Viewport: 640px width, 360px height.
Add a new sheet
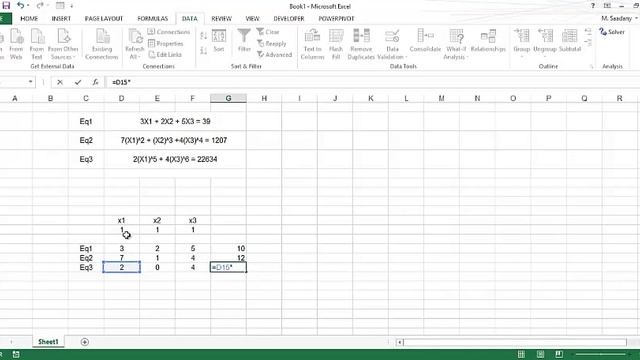tap(84, 342)
